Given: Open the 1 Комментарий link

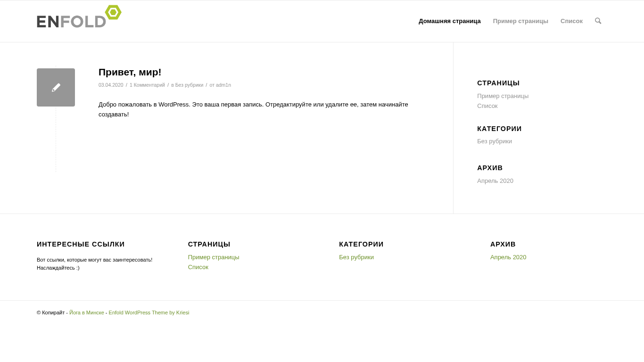Looking at the screenshot, I should (147, 85).
